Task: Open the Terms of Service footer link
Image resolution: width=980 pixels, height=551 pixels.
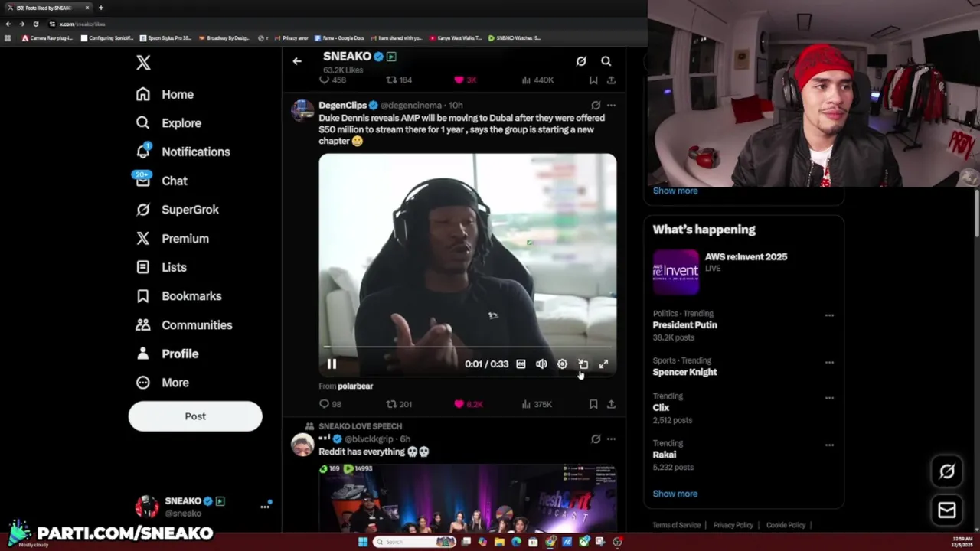Action: tap(676, 525)
